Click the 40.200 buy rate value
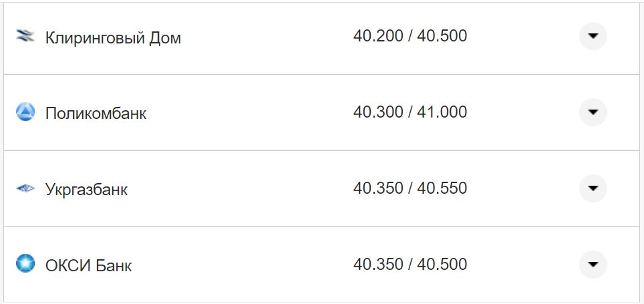 tap(378, 36)
